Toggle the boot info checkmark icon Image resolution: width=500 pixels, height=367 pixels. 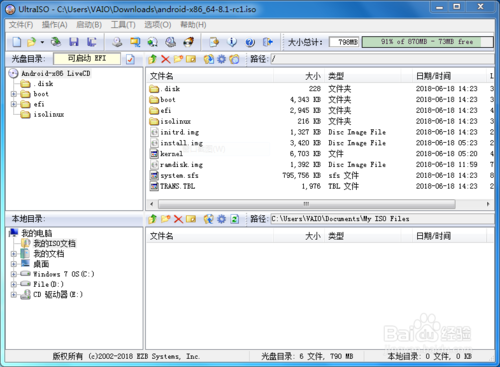coord(130,59)
